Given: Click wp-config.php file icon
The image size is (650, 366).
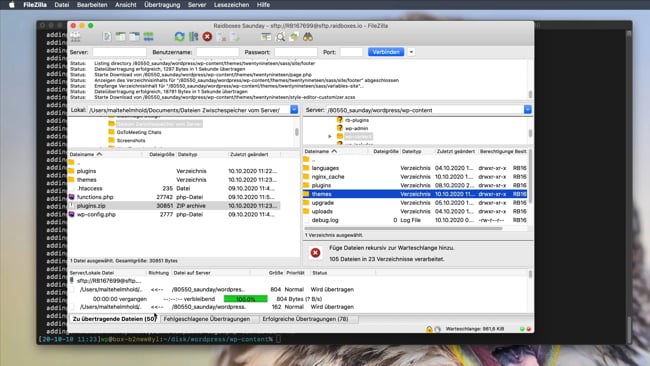Looking at the screenshot, I should coord(71,215).
